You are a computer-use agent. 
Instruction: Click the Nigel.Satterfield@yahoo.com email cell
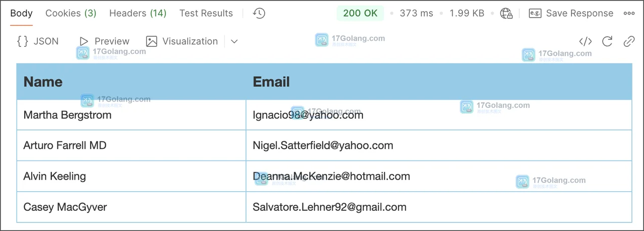point(439,145)
